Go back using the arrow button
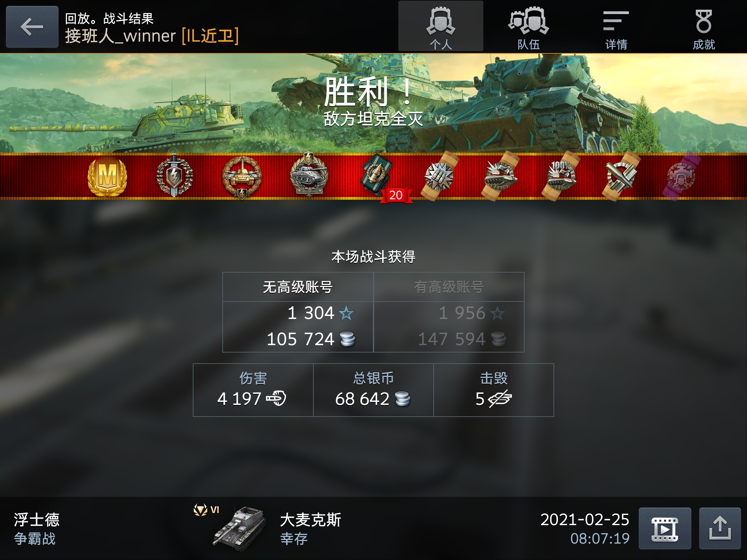 [32, 27]
